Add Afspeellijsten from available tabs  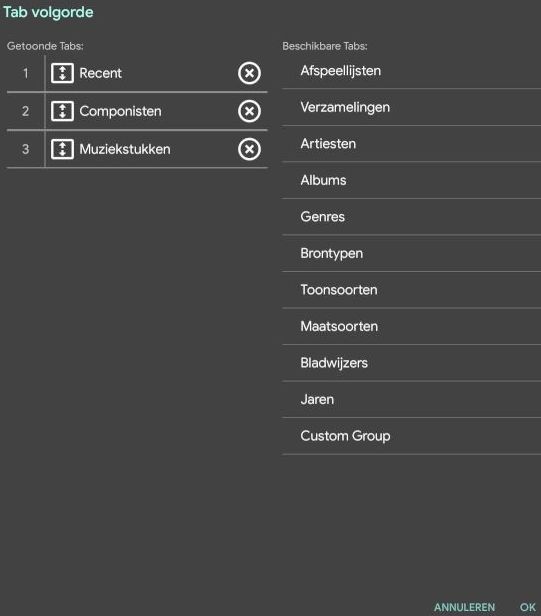(x=411, y=71)
